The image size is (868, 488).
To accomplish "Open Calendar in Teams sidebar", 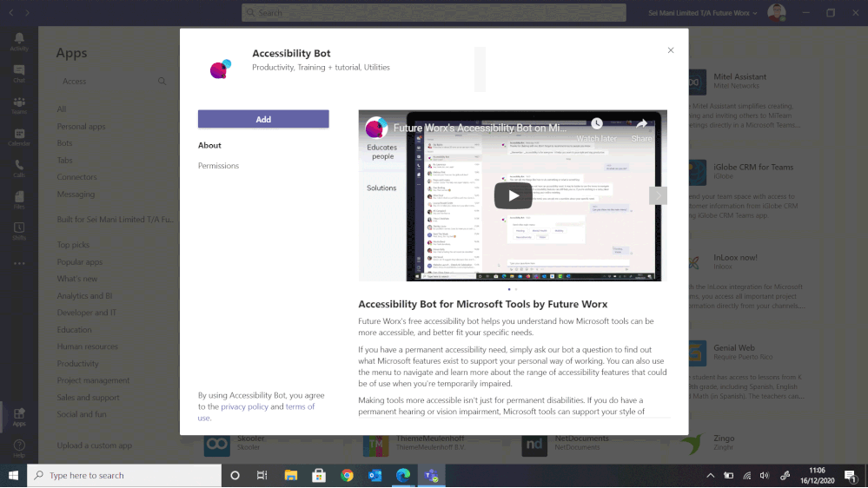I will click(19, 136).
